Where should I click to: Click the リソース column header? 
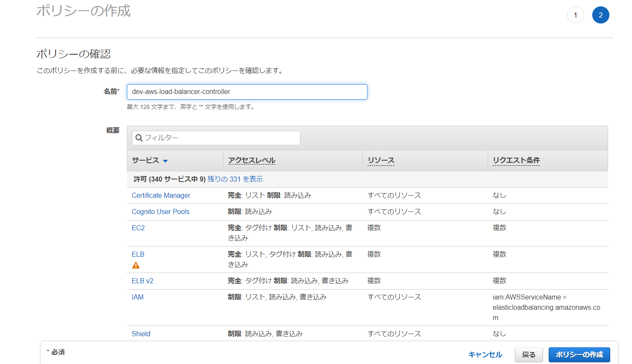coord(381,161)
